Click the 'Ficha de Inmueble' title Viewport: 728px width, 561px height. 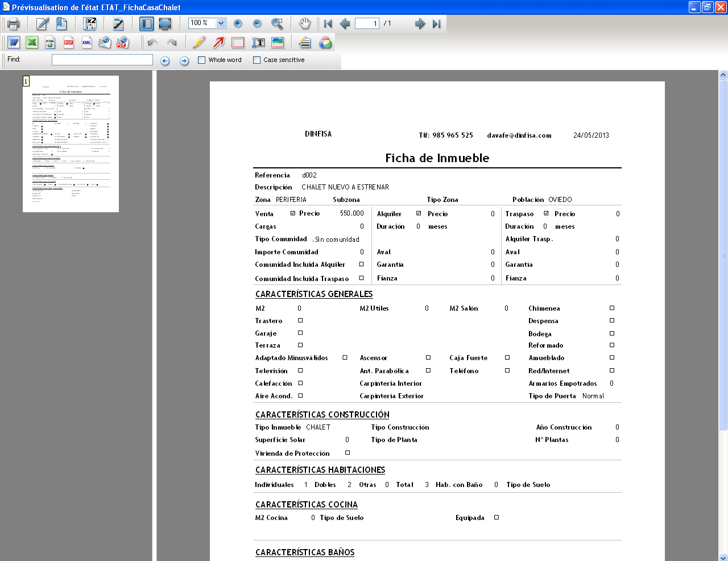tap(437, 158)
